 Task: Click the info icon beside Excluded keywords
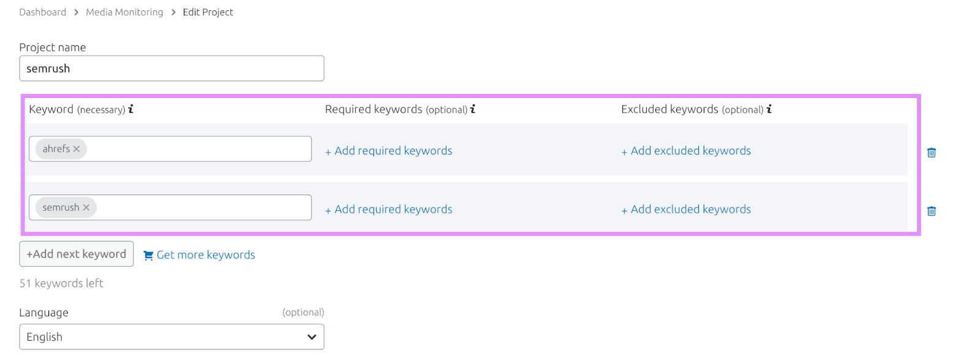tap(769, 109)
